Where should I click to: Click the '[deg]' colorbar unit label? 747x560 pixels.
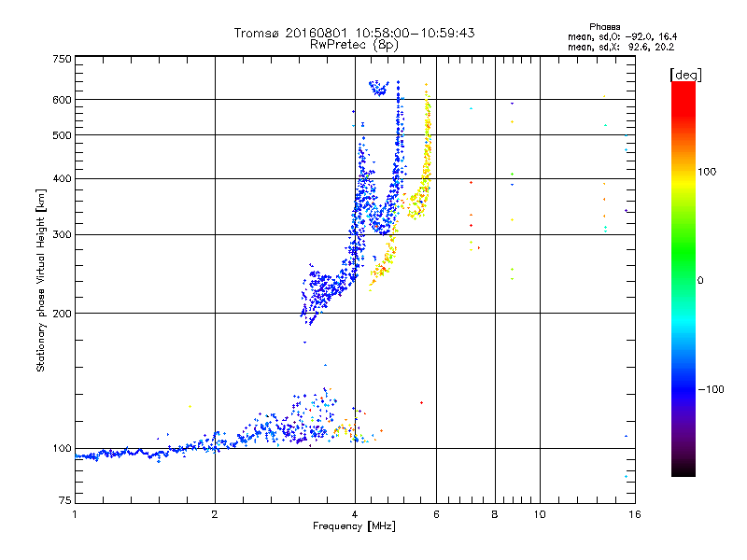(685, 75)
